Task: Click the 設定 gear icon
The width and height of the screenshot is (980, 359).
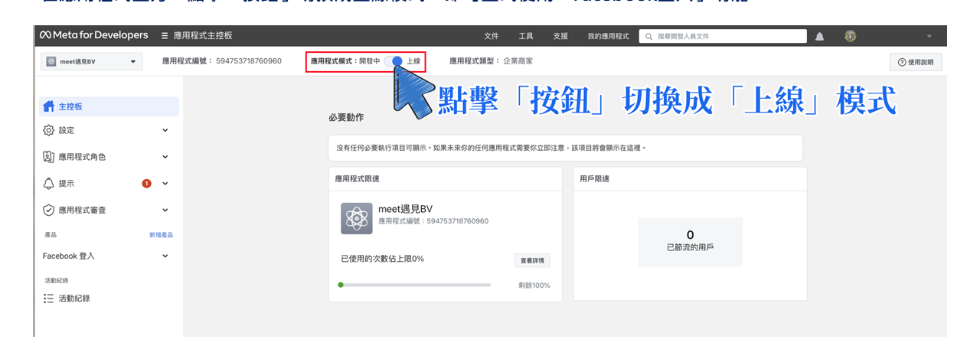Action: point(49,130)
